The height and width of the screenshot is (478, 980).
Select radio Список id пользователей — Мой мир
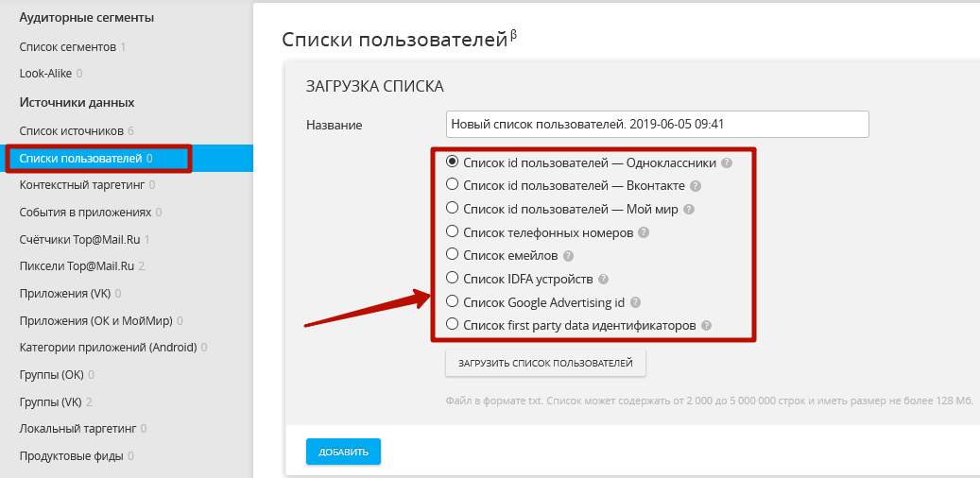tap(452, 209)
